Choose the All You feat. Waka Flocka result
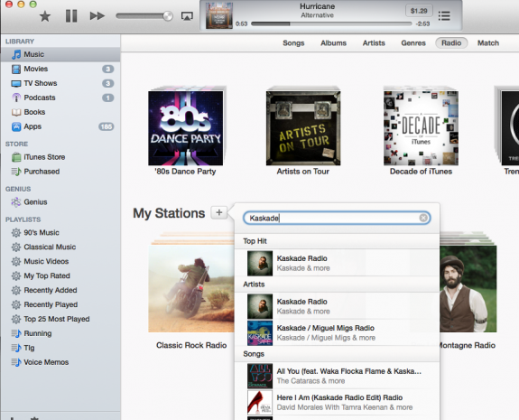 (337, 376)
